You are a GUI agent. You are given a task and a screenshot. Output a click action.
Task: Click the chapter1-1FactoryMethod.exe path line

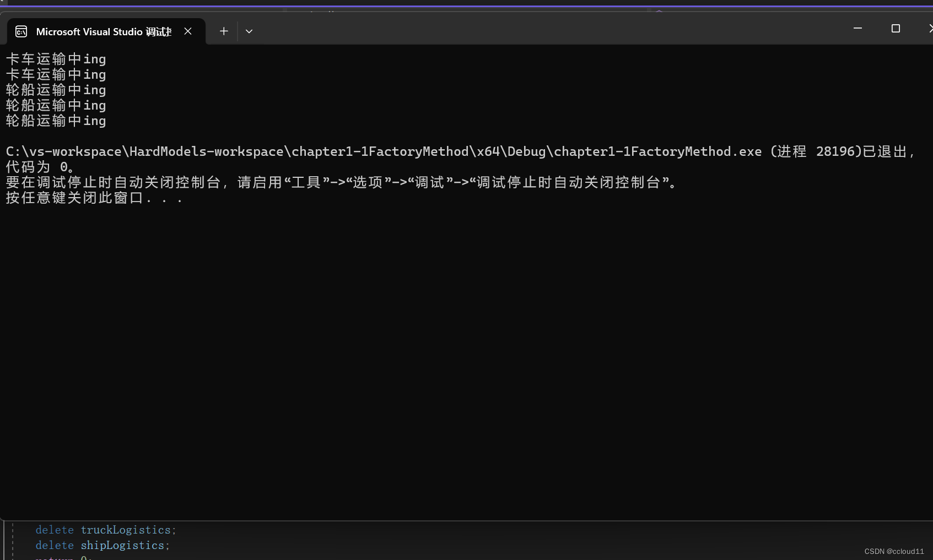tap(460, 151)
